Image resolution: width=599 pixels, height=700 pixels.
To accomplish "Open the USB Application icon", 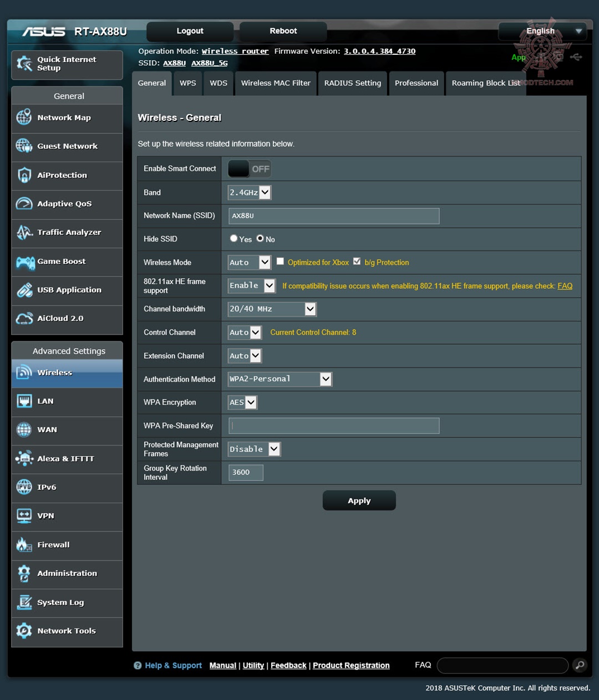I will click(x=24, y=290).
